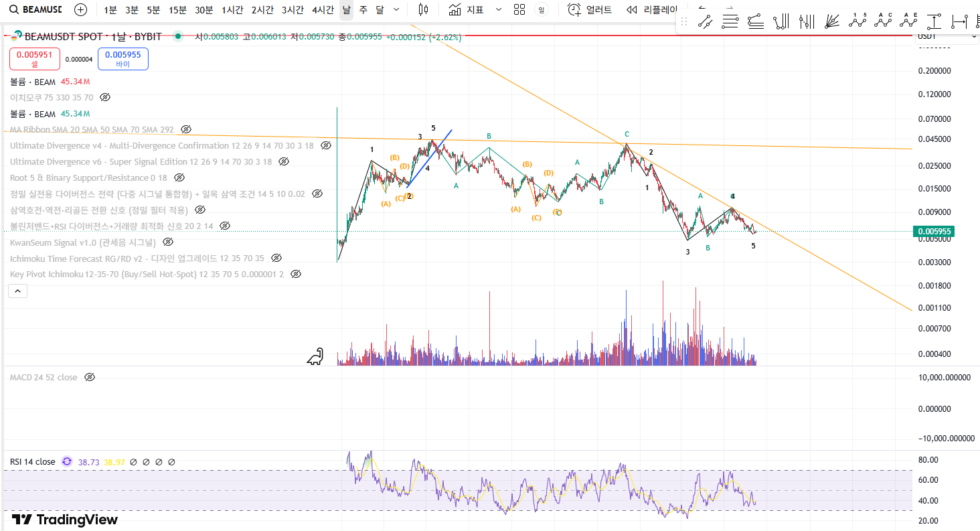
Task: Click the 0.000004 spread value
Action: [79, 60]
